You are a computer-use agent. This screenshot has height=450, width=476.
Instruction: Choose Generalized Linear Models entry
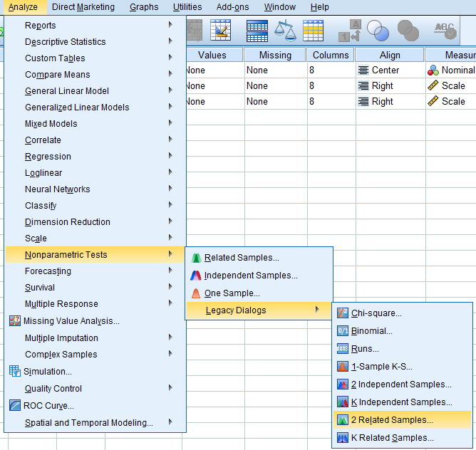(x=95, y=107)
